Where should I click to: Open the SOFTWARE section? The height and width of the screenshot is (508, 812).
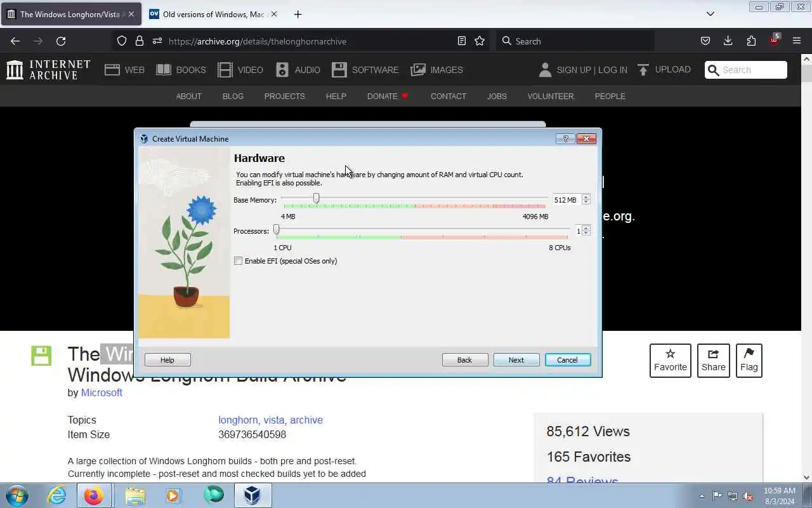click(x=365, y=70)
